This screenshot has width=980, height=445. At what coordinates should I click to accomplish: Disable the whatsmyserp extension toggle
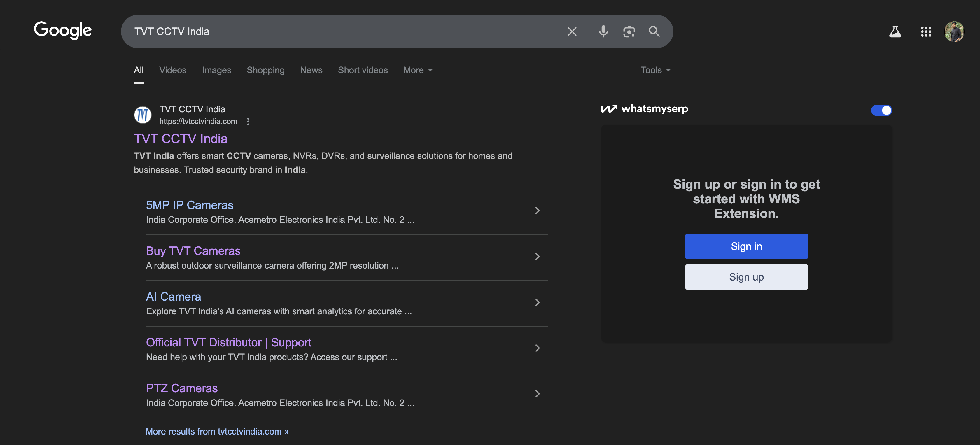(881, 110)
